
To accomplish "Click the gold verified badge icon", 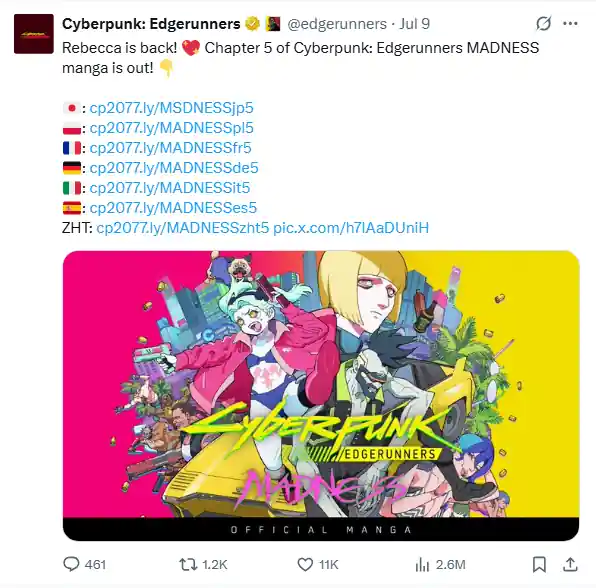I will pos(252,24).
